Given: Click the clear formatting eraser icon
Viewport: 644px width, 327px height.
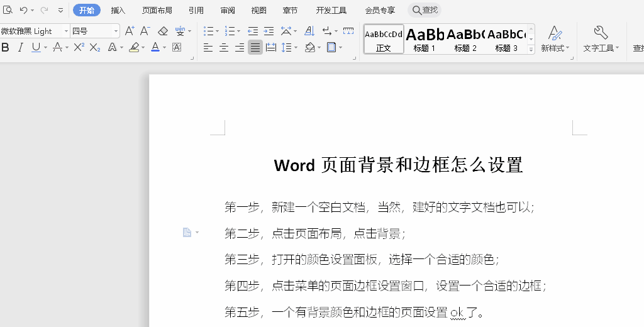Looking at the screenshot, I should pos(163,31).
